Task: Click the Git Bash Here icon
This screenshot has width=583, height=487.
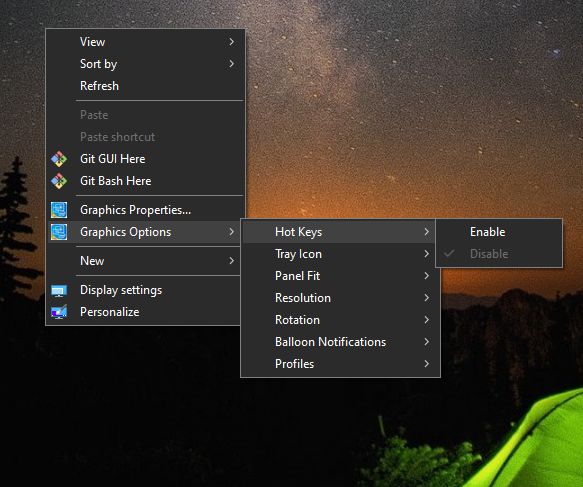Action: [x=59, y=181]
